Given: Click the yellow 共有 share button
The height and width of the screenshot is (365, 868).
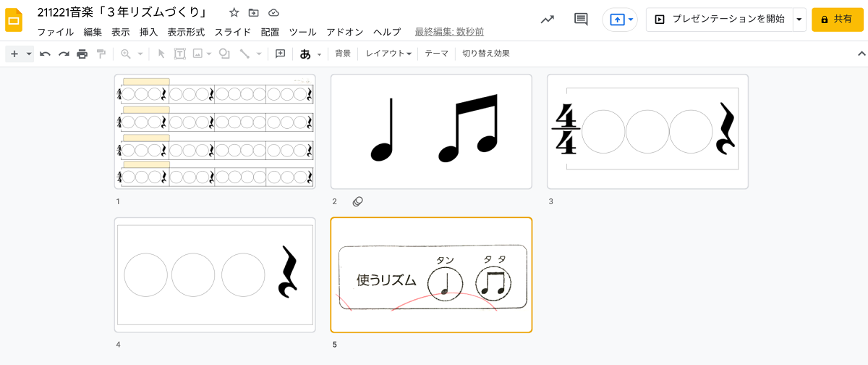Looking at the screenshot, I should point(838,20).
